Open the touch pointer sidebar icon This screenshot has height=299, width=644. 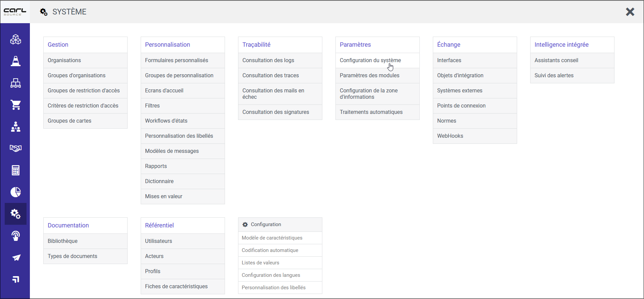(x=15, y=236)
